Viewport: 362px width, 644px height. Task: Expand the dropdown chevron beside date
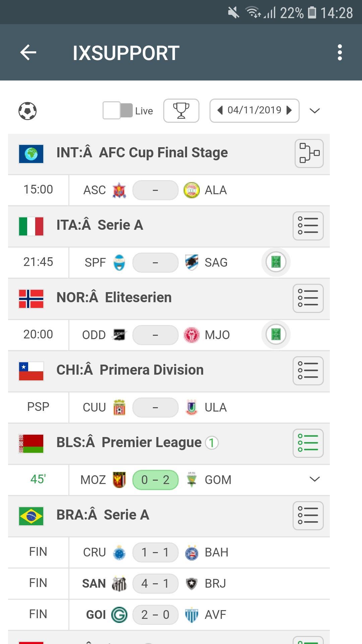(314, 111)
